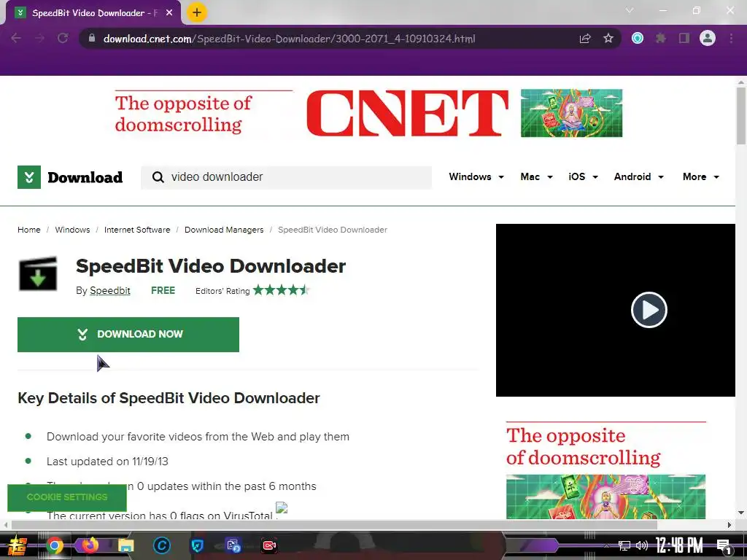The width and height of the screenshot is (747, 560).
Task: Click 'Last updated on 11/19/13' text
Action: click(x=107, y=462)
